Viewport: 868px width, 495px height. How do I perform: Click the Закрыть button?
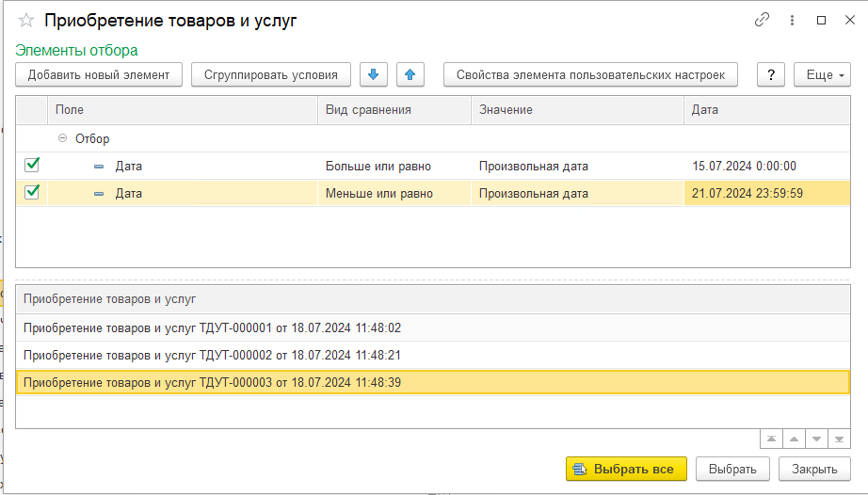pyautogui.click(x=814, y=469)
